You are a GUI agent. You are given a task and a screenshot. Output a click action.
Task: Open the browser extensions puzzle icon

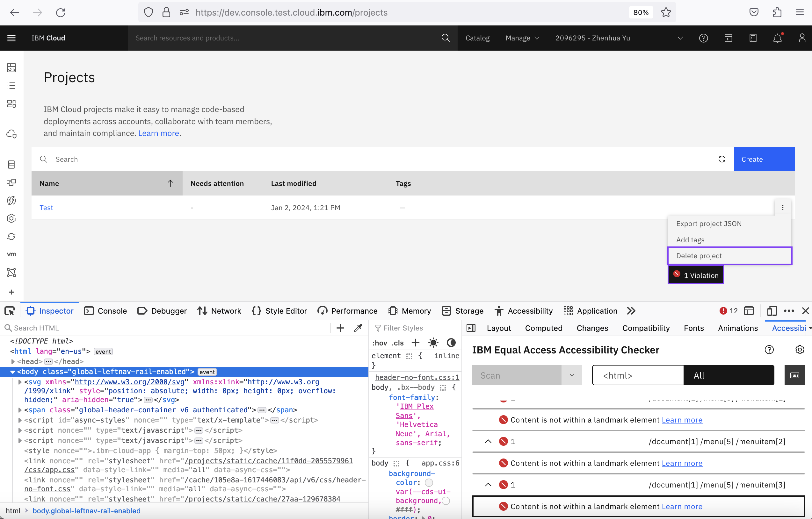coord(777,12)
